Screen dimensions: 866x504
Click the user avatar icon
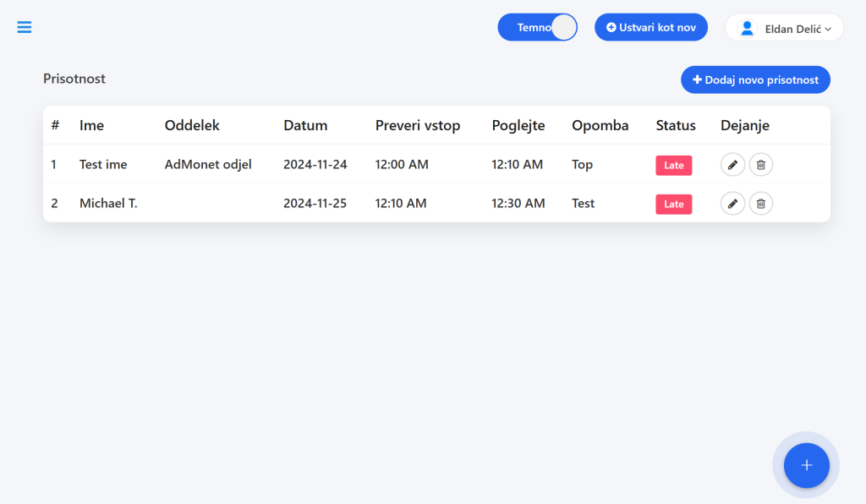coord(748,28)
